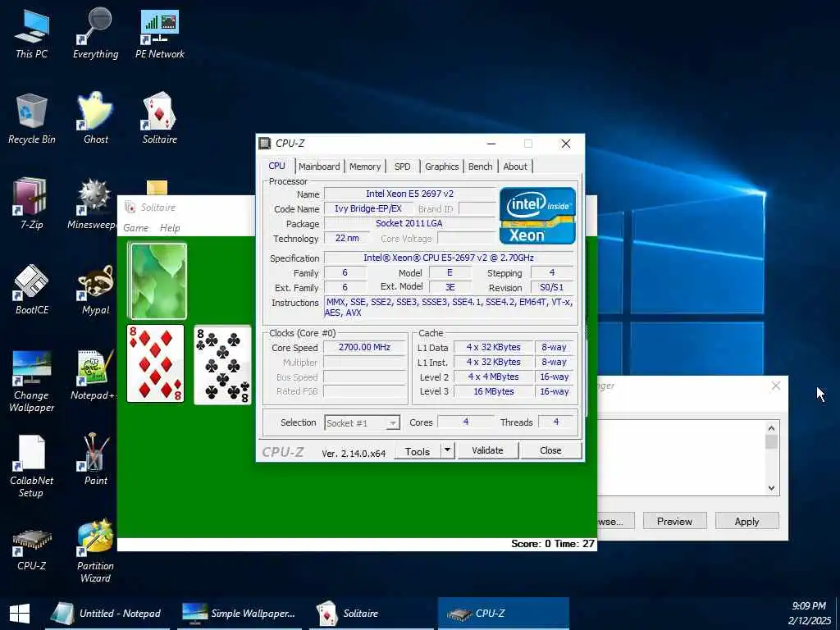Open CPU-Z desktop shortcut
840x630 pixels.
click(x=32, y=550)
